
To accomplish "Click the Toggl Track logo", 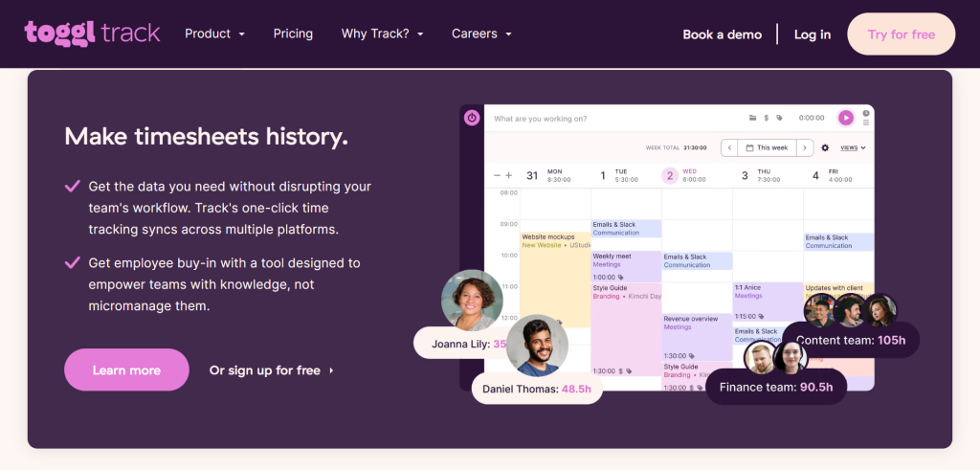I will pos(93,33).
